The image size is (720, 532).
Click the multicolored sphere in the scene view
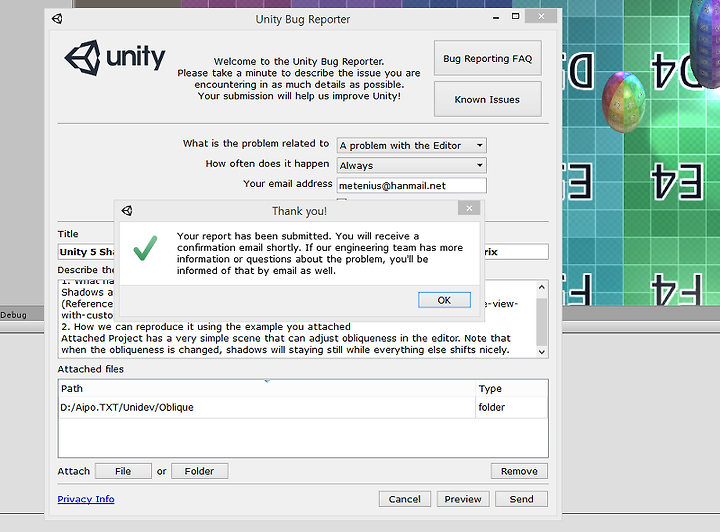(623, 101)
